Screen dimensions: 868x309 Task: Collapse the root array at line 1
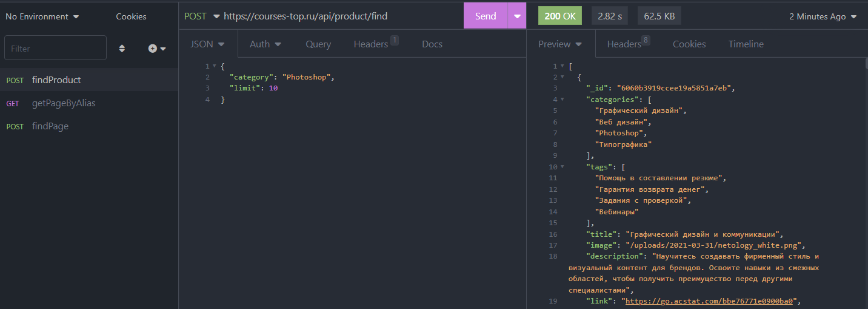click(x=563, y=66)
